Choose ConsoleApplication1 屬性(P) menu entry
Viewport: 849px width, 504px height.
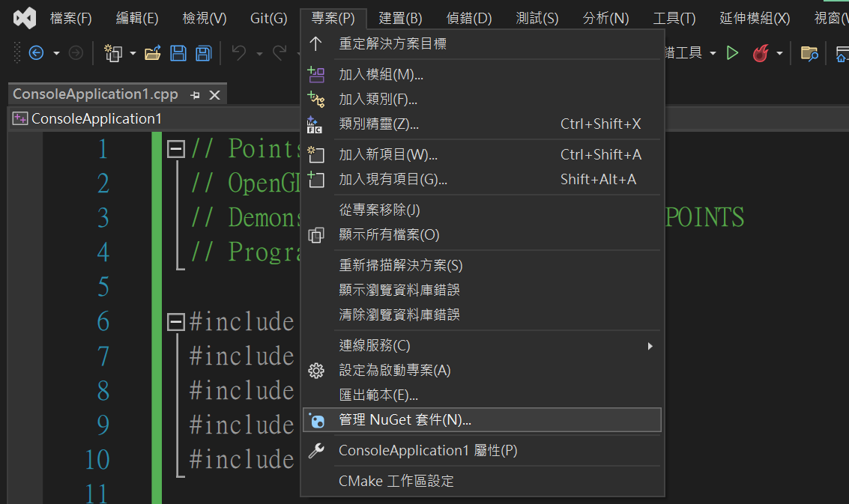[427, 451]
